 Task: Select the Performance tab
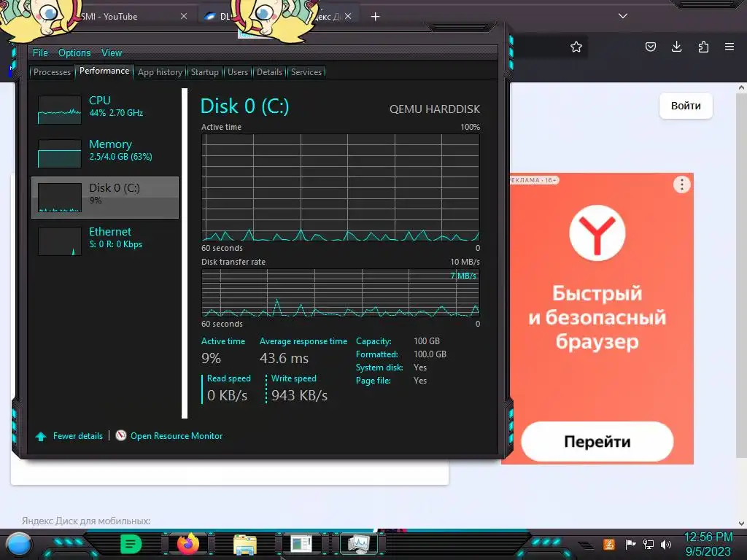tap(104, 71)
